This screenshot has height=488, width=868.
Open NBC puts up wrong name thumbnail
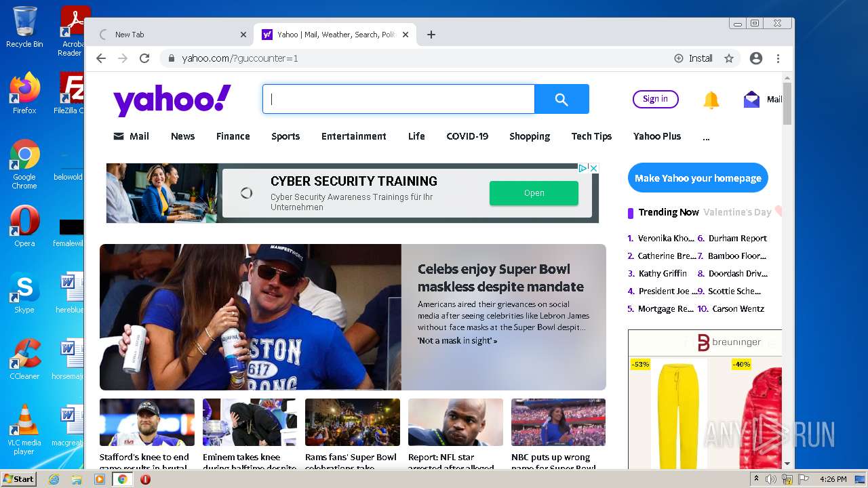pos(558,422)
